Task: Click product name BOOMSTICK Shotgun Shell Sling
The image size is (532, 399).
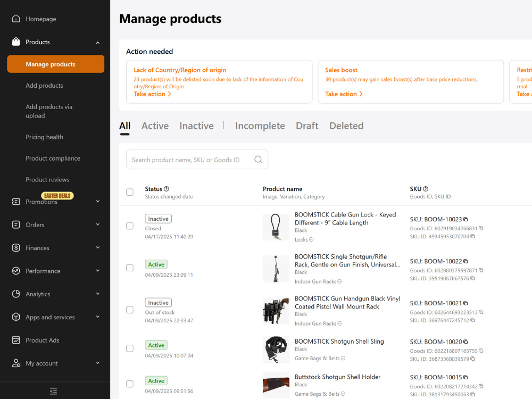Action: click(x=339, y=342)
